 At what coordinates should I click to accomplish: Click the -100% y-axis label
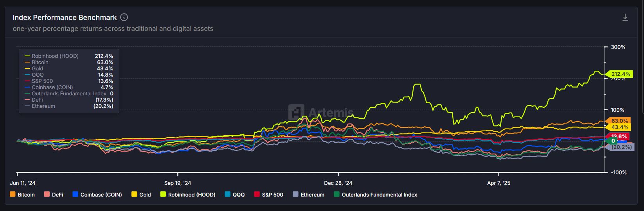pos(618,172)
